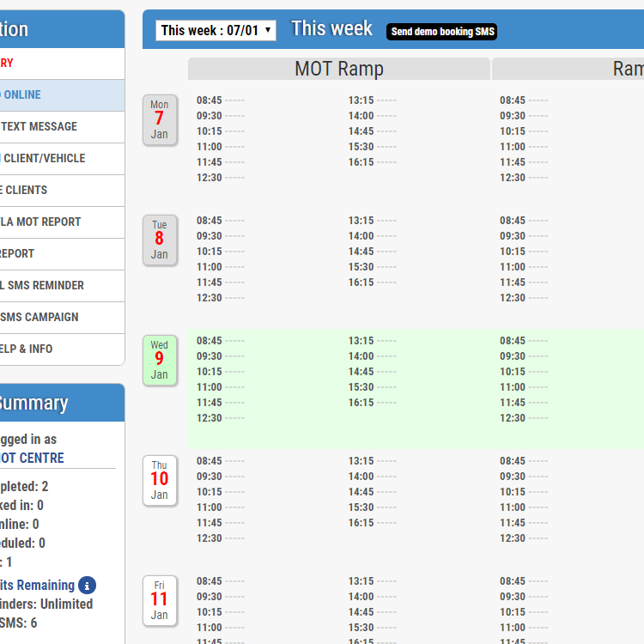Book Monday 15:30 slot on MOT Ramp
Screen dimensions: 644x644
(x=373, y=147)
